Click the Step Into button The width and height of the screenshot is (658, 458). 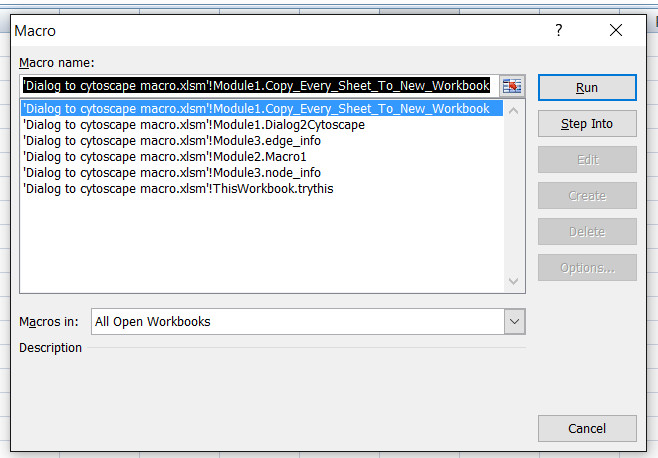(x=587, y=124)
